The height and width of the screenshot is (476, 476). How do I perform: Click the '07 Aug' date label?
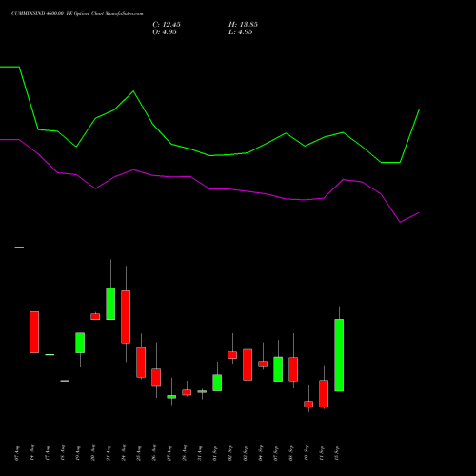click(17, 453)
